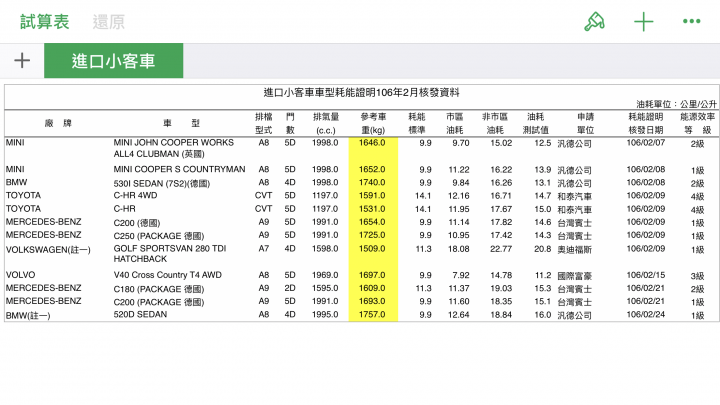Go back to 試算表 spreadsheets list
This screenshot has height=405, width=720.
pyautogui.click(x=45, y=22)
